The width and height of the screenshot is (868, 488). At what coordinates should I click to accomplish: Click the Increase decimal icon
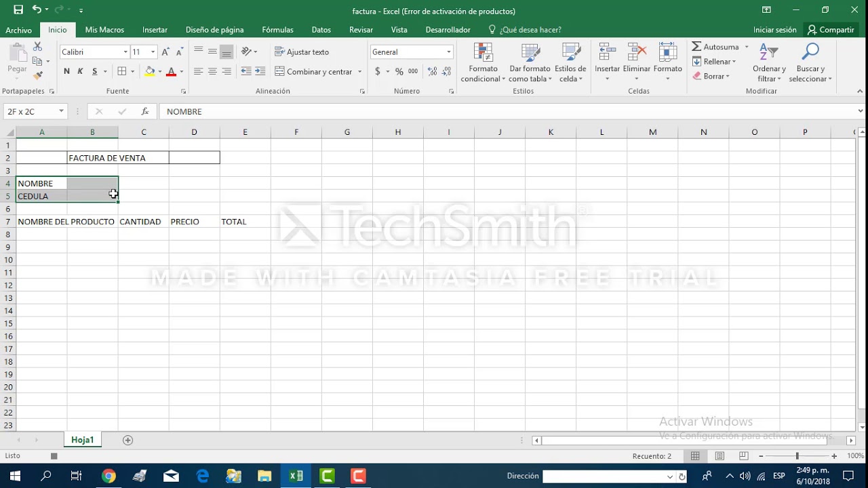coord(433,71)
